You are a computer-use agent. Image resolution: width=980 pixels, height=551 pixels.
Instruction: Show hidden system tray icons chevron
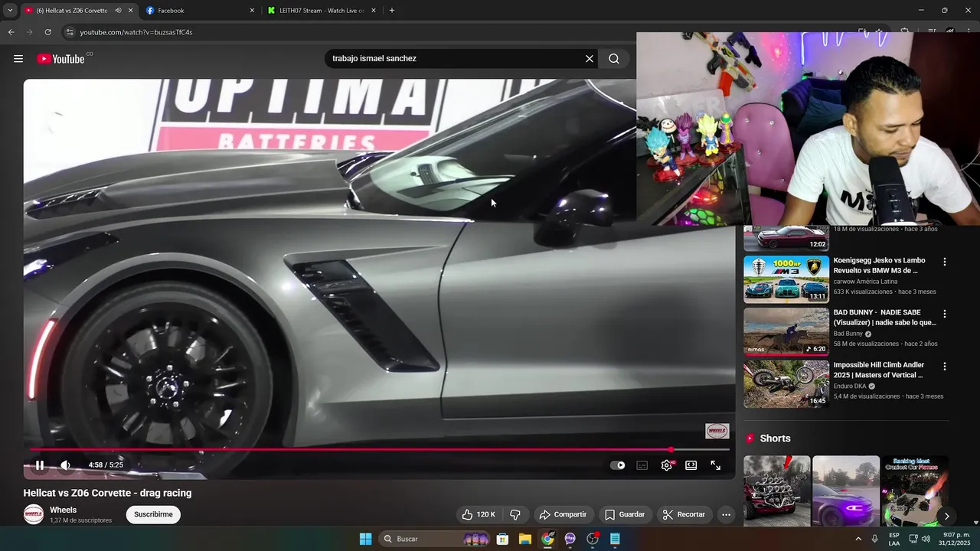(857, 539)
